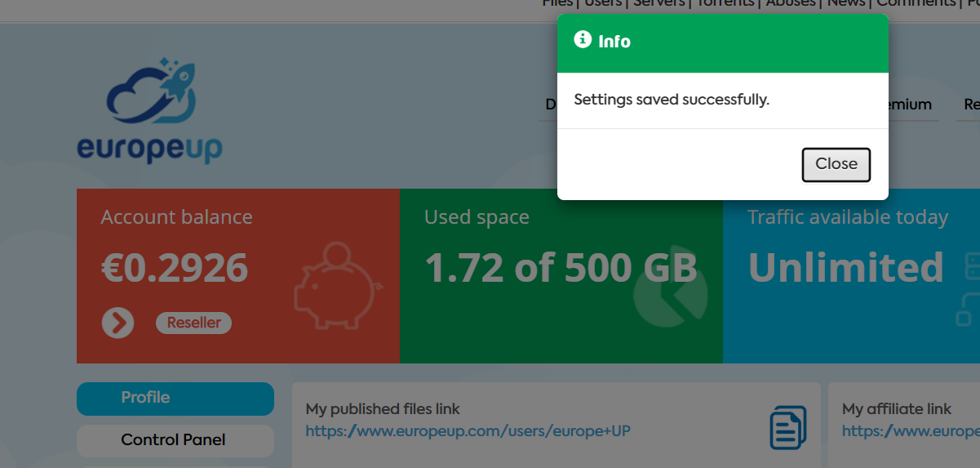The width and height of the screenshot is (980, 468).
Task: Open the Torrents admin link at top
Action: (x=725, y=3)
